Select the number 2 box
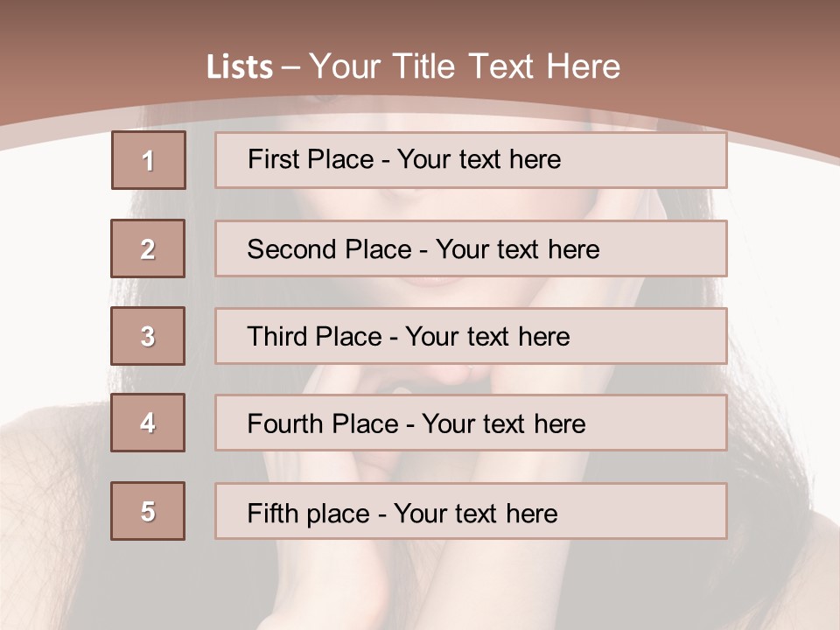Image resolution: width=840 pixels, height=630 pixels. (x=148, y=248)
